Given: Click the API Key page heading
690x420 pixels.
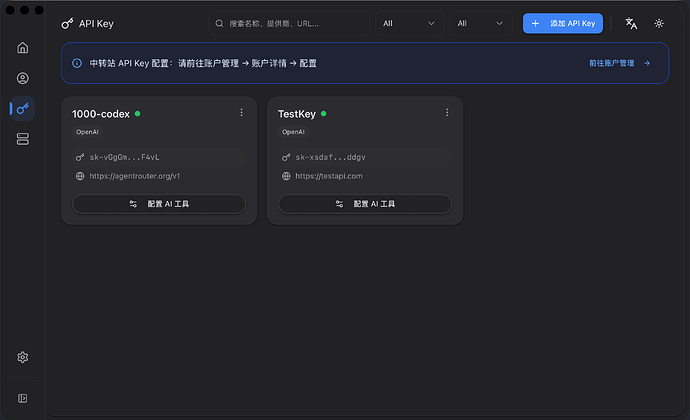Looking at the screenshot, I should (x=96, y=24).
